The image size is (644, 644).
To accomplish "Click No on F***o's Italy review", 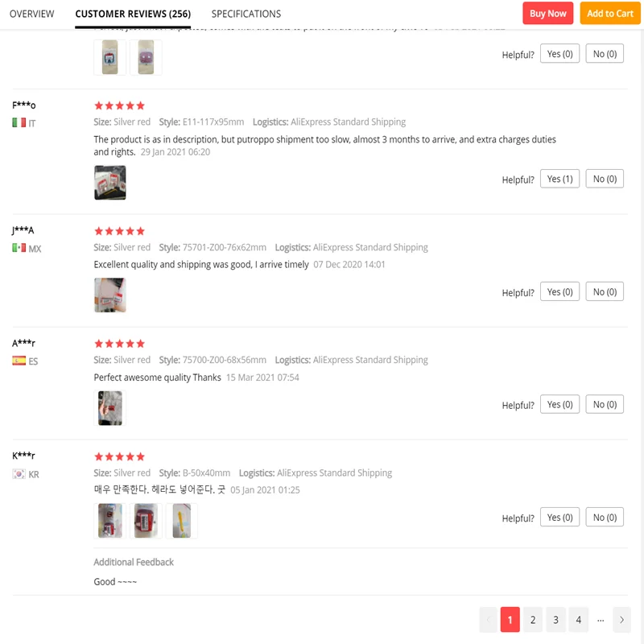I will pos(605,179).
